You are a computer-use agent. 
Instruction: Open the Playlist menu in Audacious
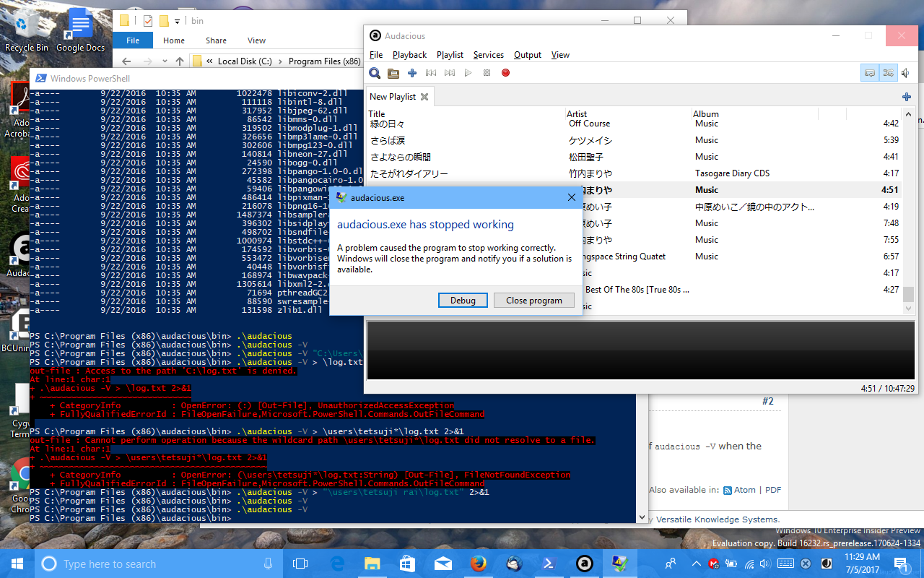450,55
